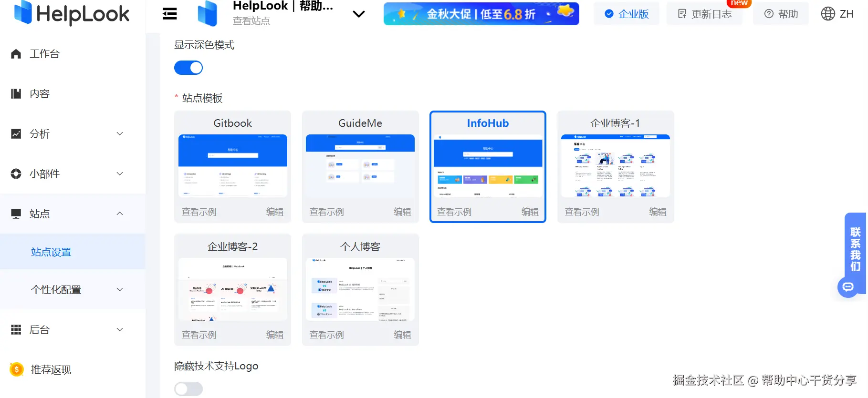Open the chat bubble contact icon

(848, 286)
